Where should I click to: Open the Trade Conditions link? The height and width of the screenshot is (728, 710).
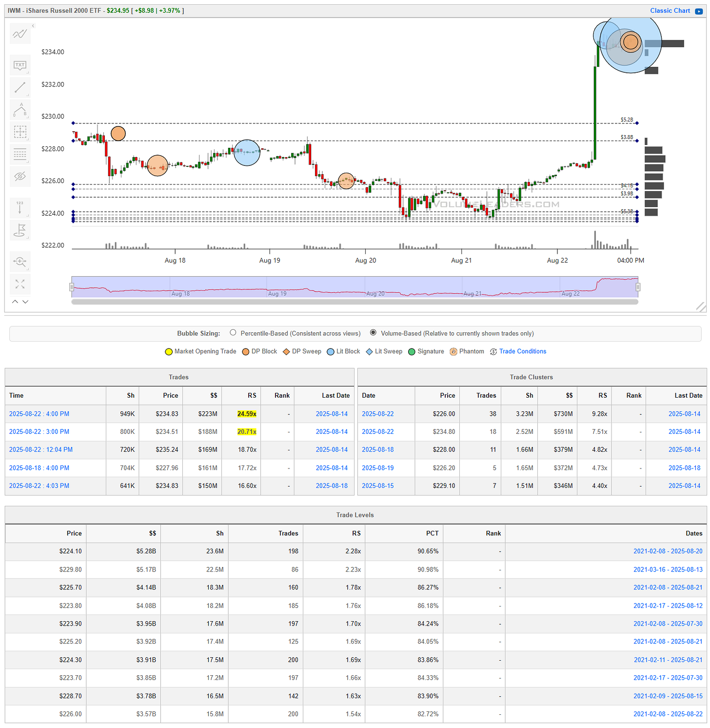tap(523, 351)
